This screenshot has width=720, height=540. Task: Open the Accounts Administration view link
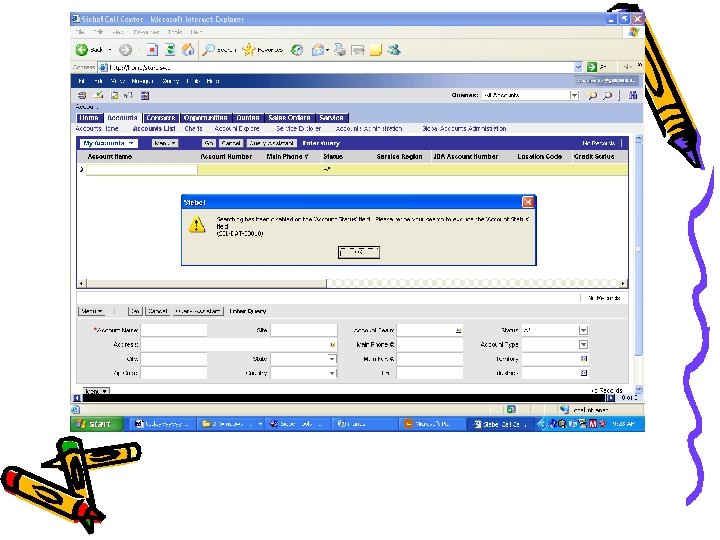(x=369, y=129)
